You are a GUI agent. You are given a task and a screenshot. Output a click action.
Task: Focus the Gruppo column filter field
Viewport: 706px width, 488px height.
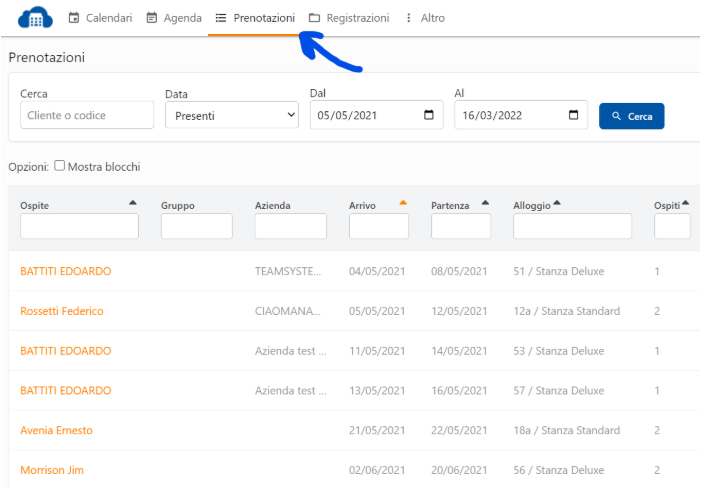pyautogui.click(x=196, y=227)
